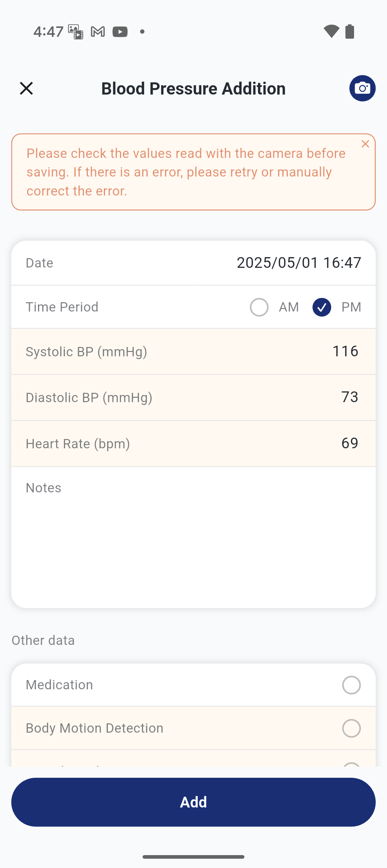
Task: Tap the Notes text area
Action: 193,537
